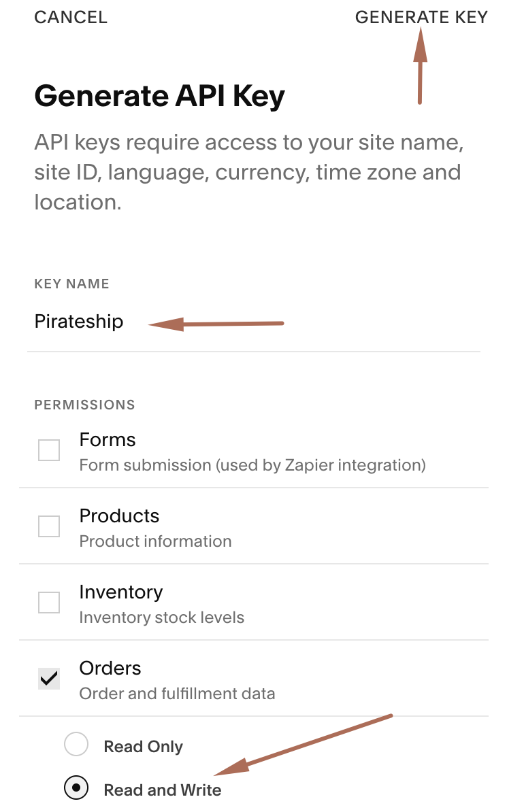Select the Read and Write radio button

click(x=76, y=788)
